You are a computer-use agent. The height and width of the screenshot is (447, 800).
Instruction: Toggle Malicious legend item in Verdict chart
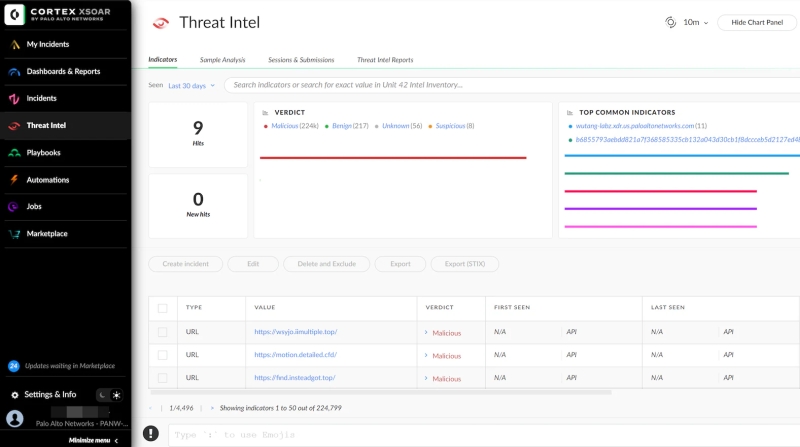291,126
